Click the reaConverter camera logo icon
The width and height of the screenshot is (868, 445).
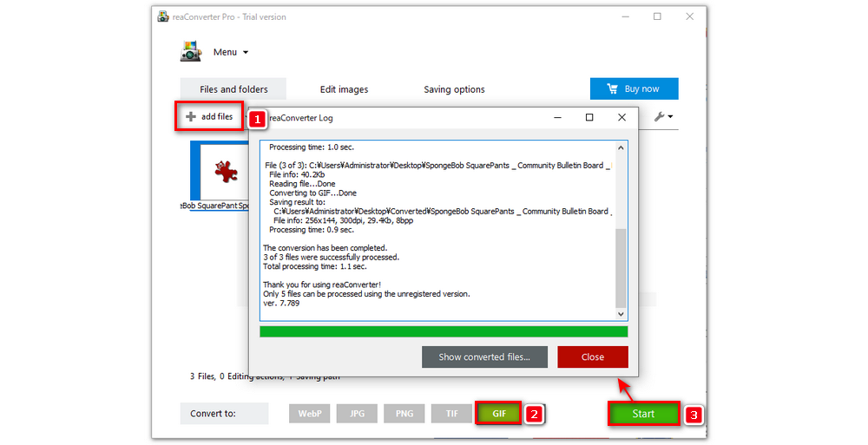(191, 52)
